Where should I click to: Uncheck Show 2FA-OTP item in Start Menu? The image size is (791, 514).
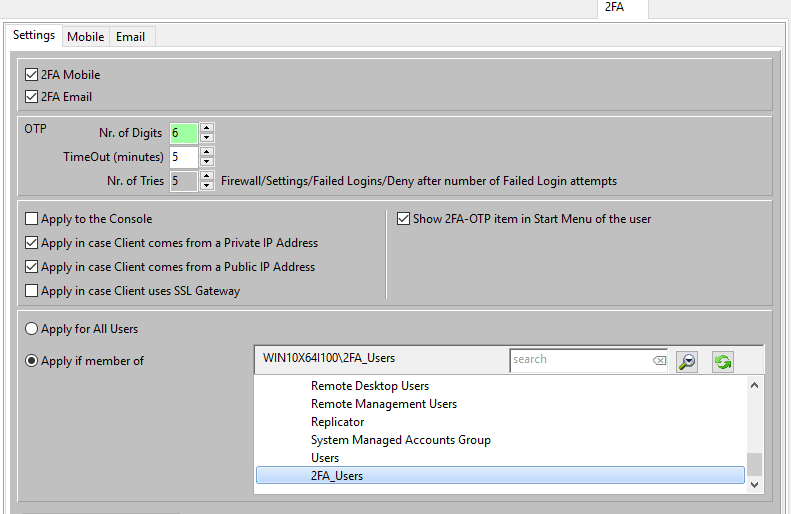click(x=404, y=219)
